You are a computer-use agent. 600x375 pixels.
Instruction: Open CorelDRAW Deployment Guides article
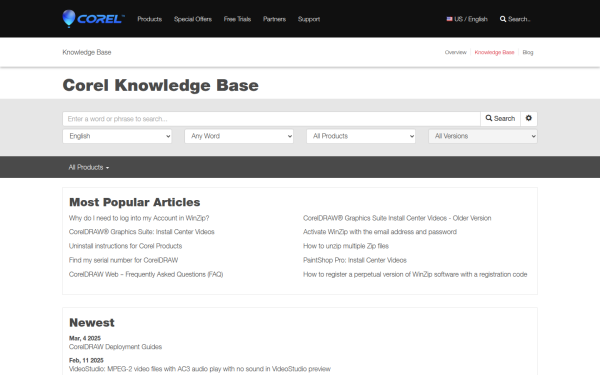click(115, 347)
